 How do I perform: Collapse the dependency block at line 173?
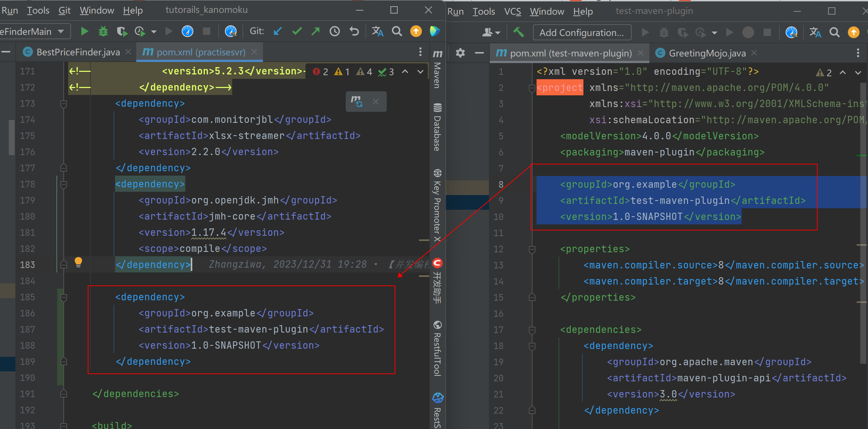pos(64,104)
